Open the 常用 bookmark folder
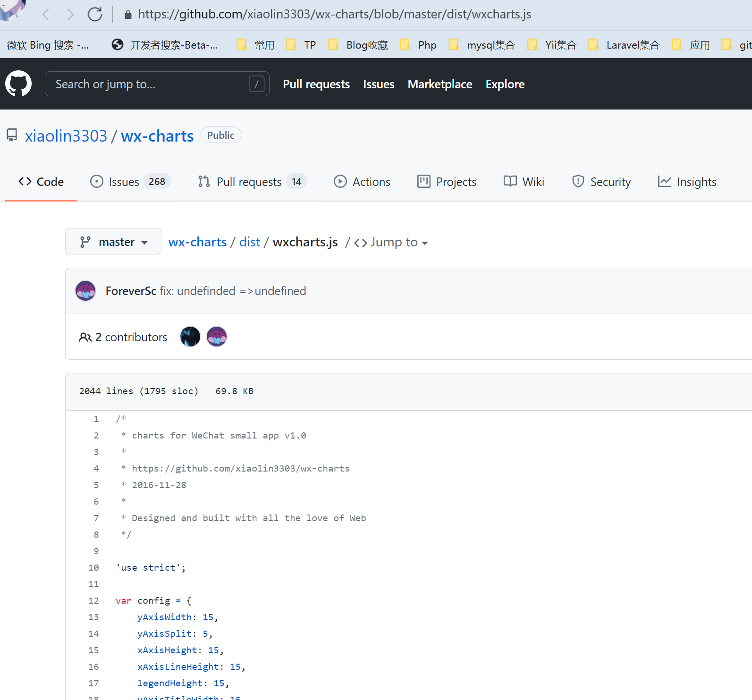 coord(256,45)
